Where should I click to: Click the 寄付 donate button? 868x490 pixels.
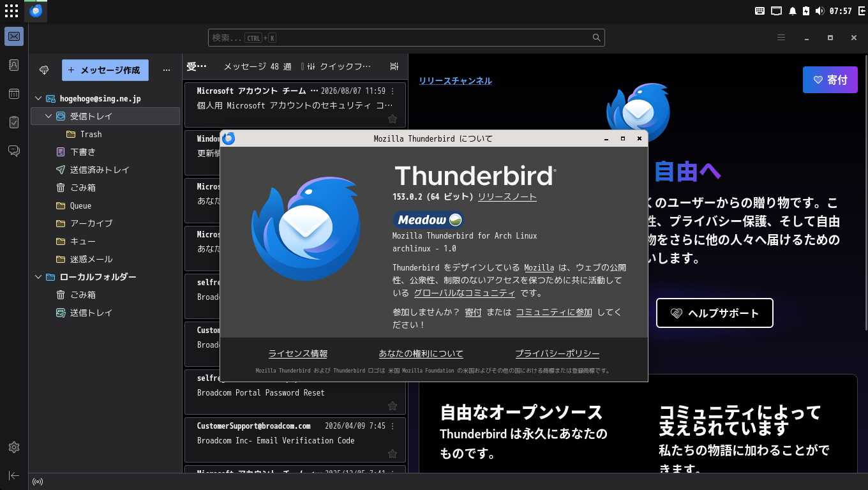tap(830, 80)
